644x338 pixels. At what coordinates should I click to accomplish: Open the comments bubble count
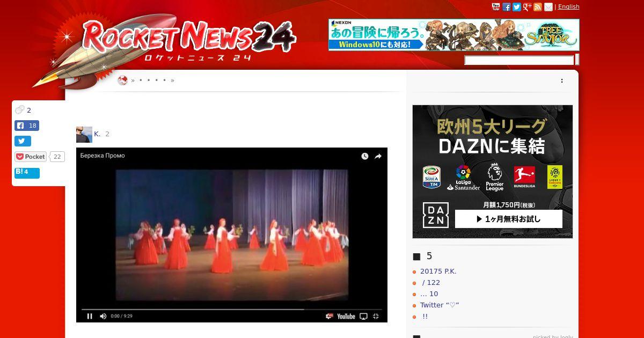click(x=24, y=110)
